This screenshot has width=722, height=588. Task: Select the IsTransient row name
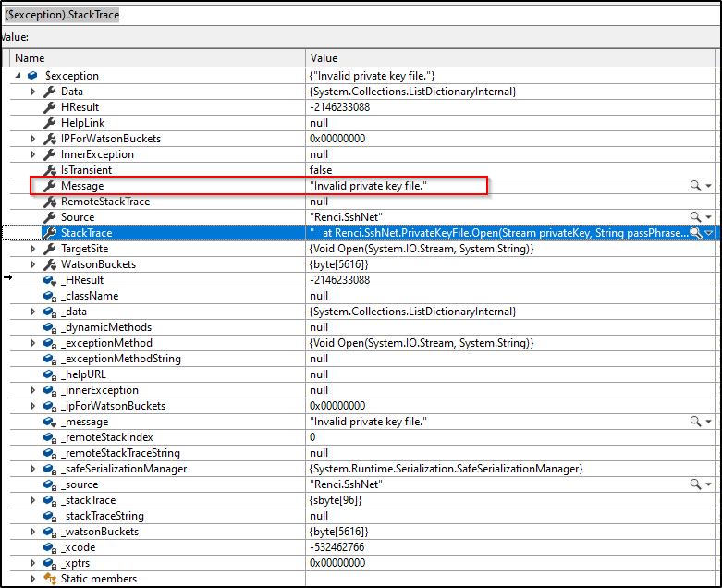(87, 170)
